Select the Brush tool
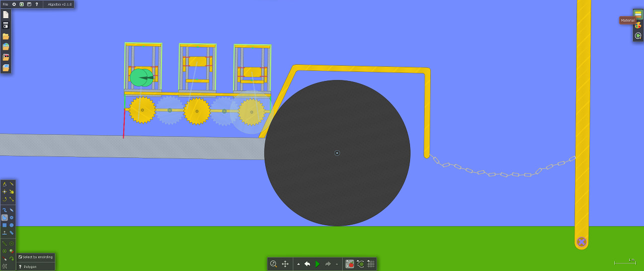The width and height of the screenshot is (644, 271). click(x=12, y=210)
